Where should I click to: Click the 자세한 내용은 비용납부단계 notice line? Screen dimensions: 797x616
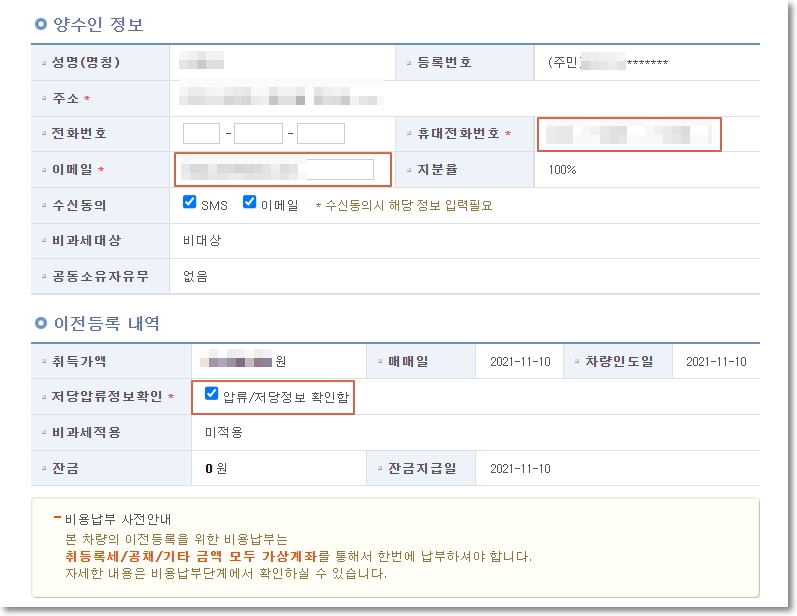coord(226,574)
